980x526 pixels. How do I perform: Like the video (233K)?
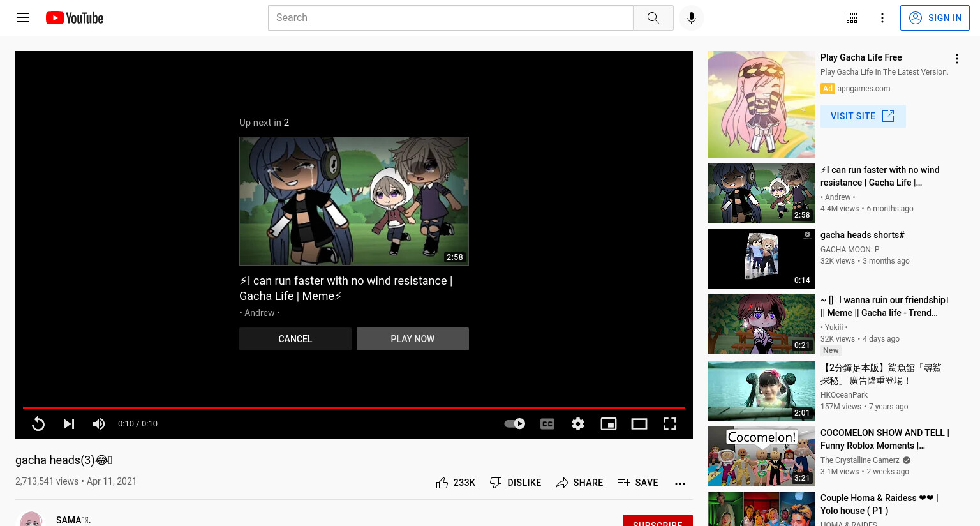(456, 483)
